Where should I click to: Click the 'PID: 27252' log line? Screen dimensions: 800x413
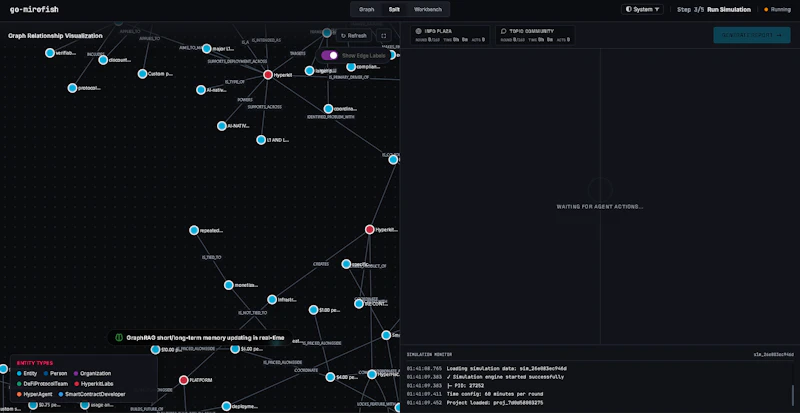pos(465,385)
